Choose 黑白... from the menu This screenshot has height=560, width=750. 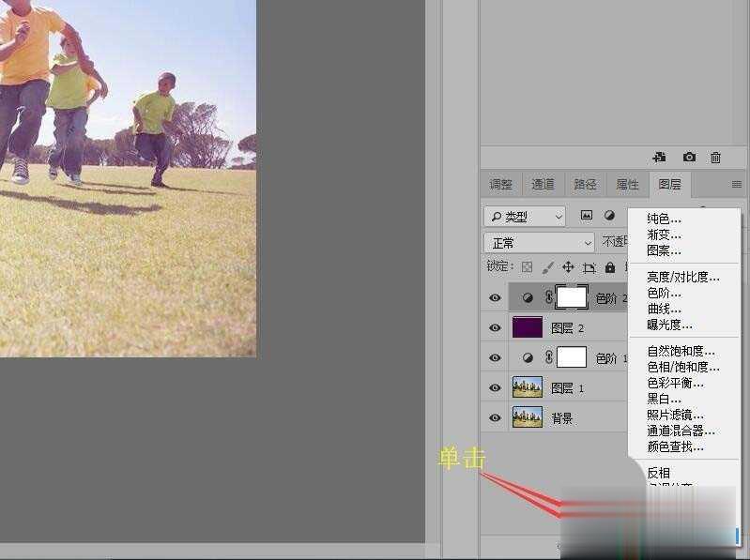point(664,399)
